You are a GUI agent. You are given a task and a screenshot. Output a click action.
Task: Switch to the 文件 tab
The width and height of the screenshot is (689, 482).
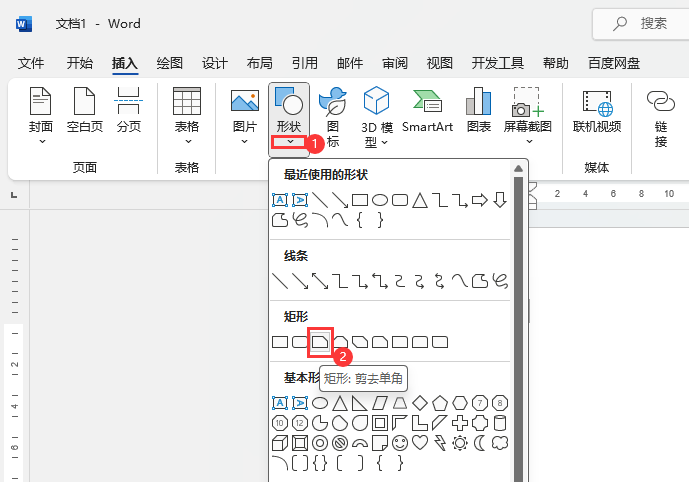tap(31, 63)
